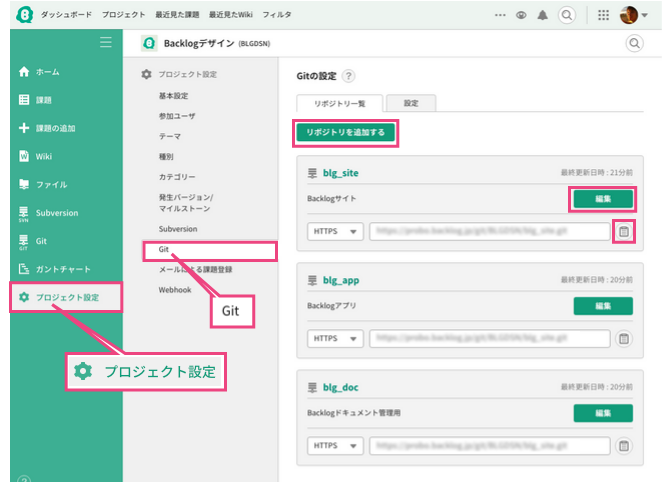The height and width of the screenshot is (482, 662).
Task: Open the blg_doc repository link
Action: [x=341, y=387]
